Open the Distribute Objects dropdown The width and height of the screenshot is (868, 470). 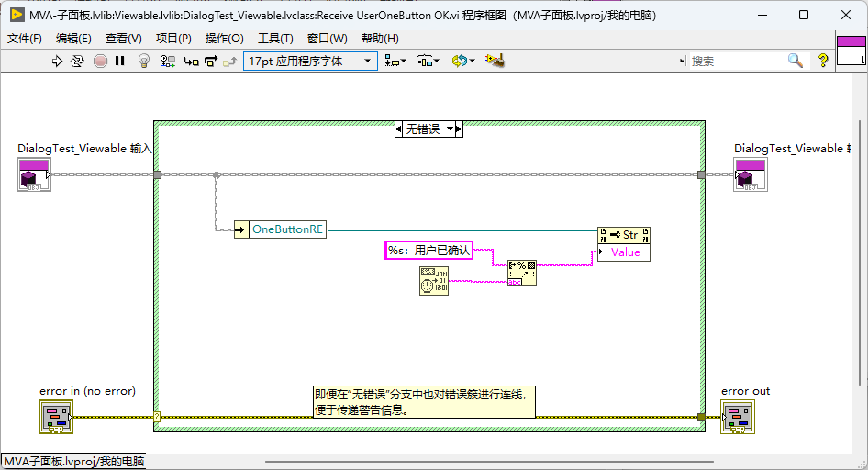click(x=428, y=61)
